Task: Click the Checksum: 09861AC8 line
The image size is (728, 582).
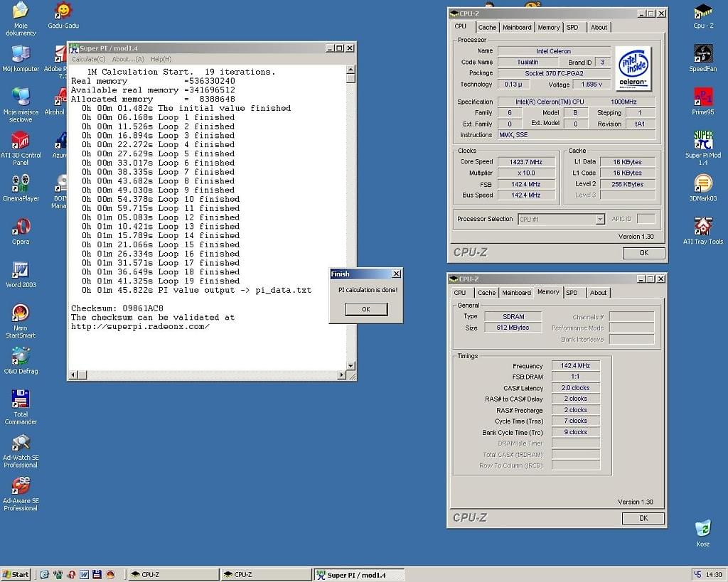Action: (117, 308)
